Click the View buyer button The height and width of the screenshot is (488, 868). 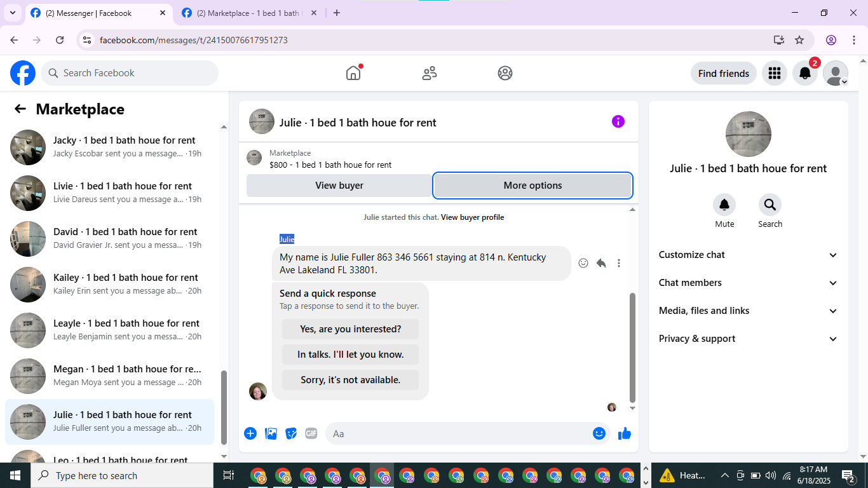click(x=339, y=186)
